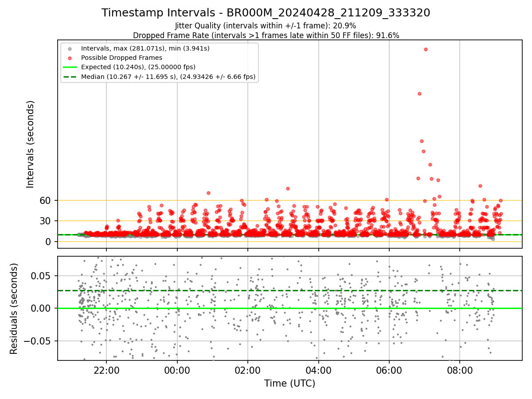Image resolution: width=532 pixels, height=399 pixels.
Task: Click legend entry starting with 'Median (10.267'
Action: (x=168, y=77)
